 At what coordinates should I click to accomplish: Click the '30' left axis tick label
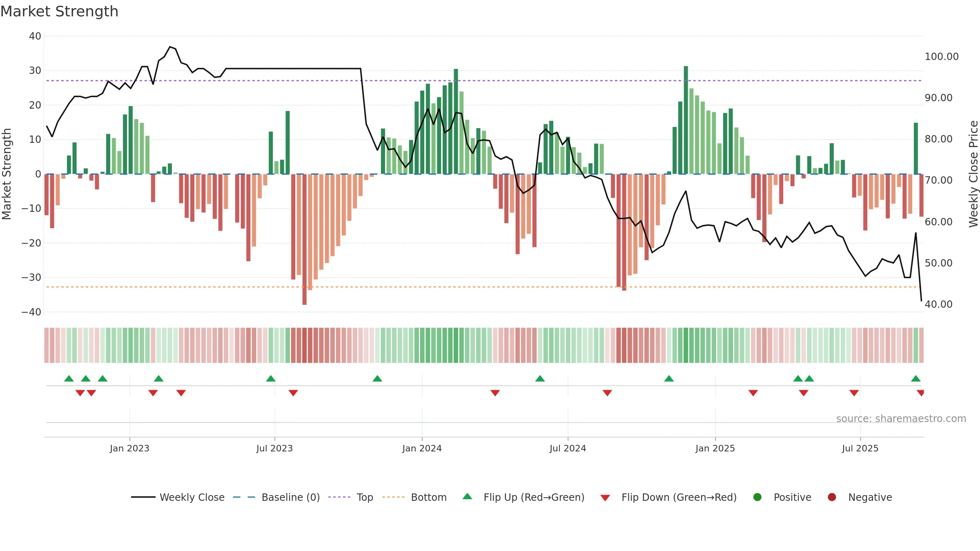click(35, 71)
